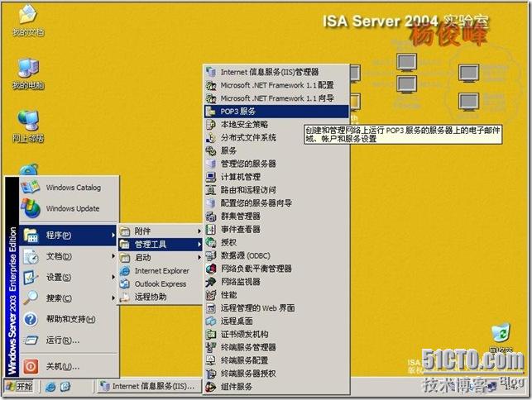Switch to the Internet 信息服务(IIS) taskbar button

coord(149,386)
